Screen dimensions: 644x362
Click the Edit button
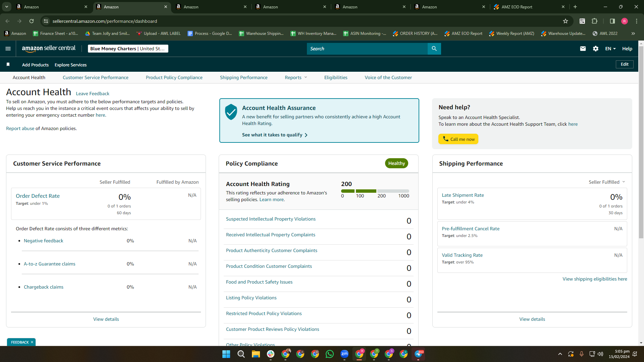pyautogui.click(x=625, y=64)
